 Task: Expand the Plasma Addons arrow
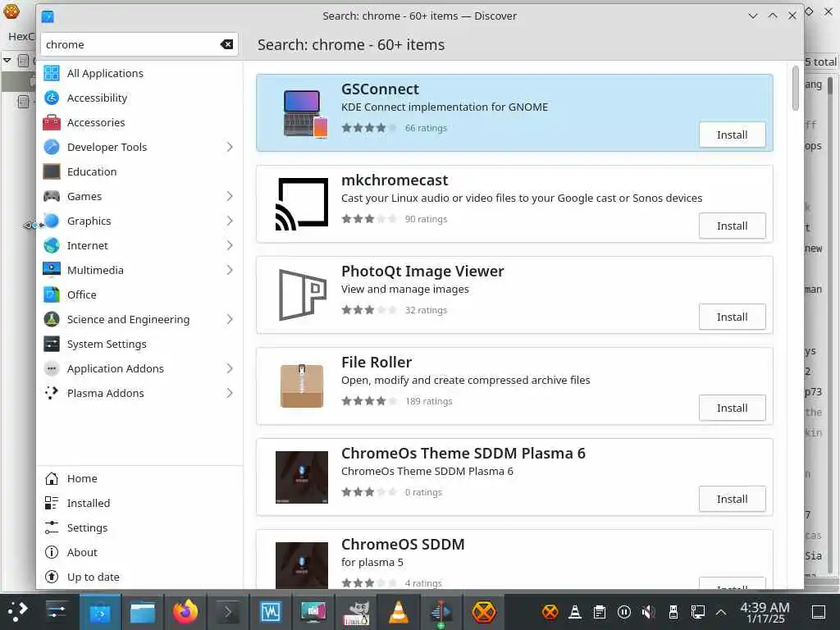230,394
